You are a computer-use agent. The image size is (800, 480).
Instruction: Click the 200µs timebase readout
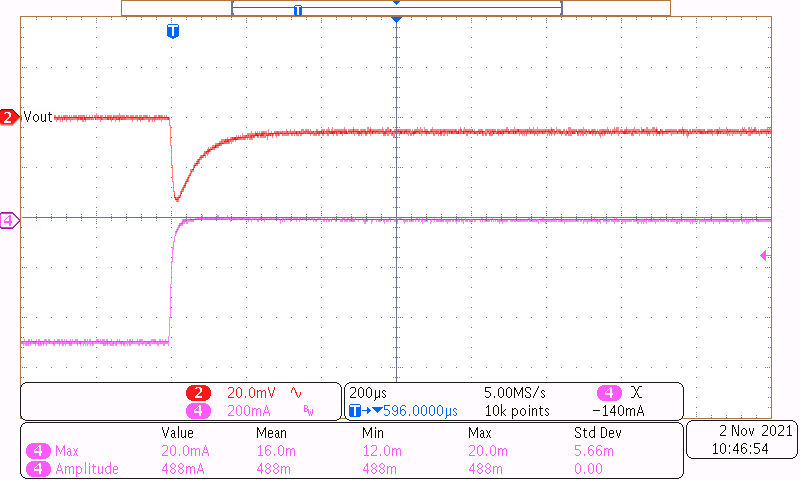(368, 393)
